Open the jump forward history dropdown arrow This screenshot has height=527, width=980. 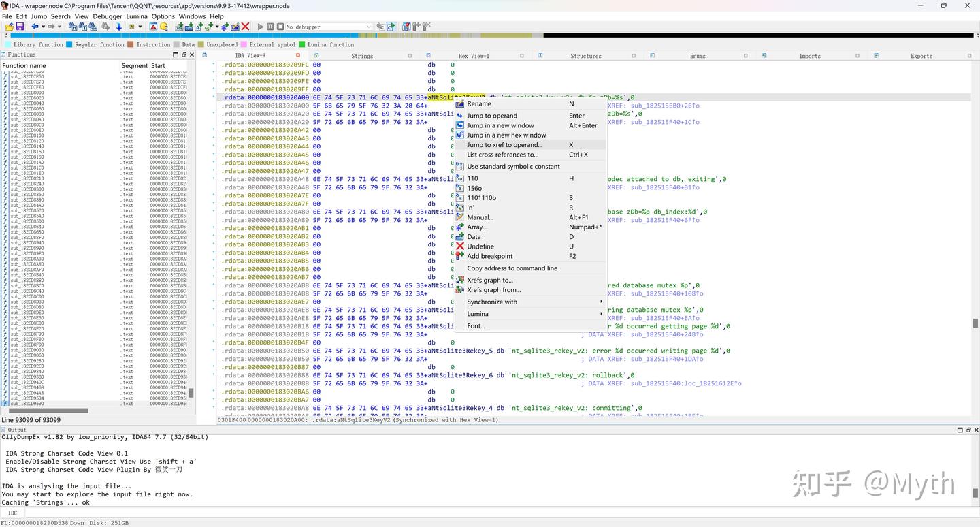pyautogui.click(x=59, y=27)
